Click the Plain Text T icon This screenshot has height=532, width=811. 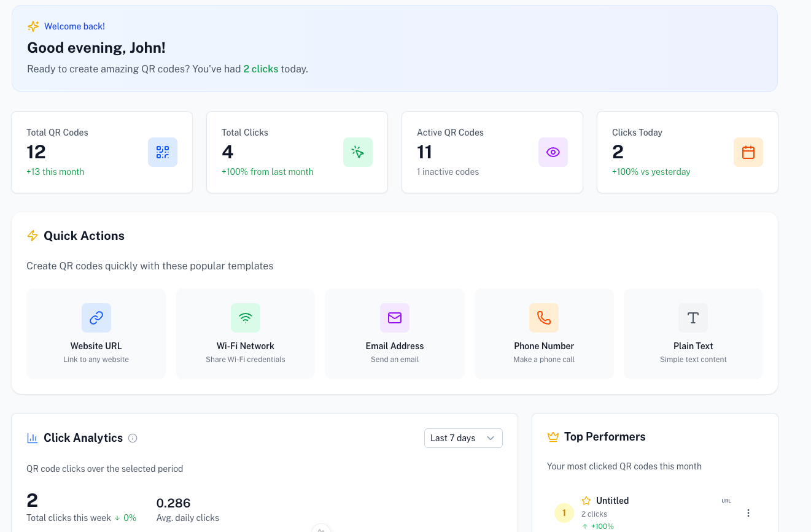point(693,318)
